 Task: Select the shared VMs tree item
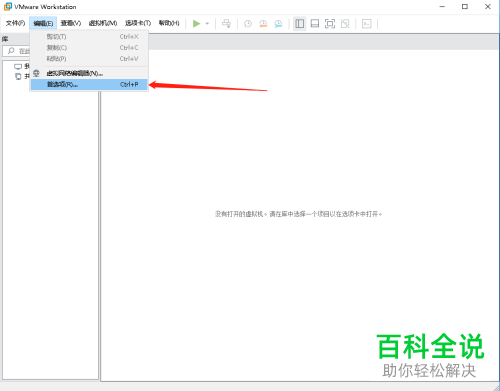point(22,76)
